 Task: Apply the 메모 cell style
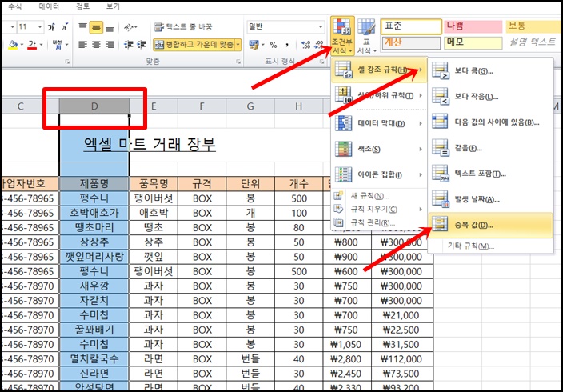(x=473, y=42)
